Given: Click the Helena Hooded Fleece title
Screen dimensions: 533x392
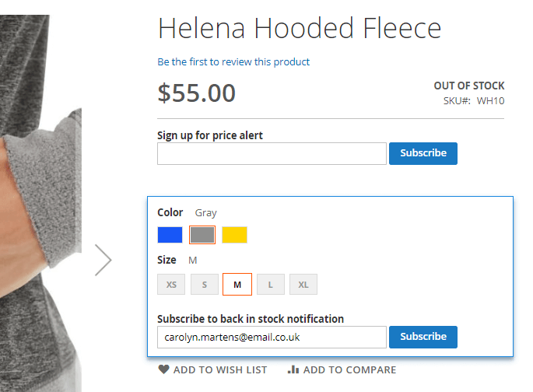Looking at the screenshot, I should [x=300, y=29].
